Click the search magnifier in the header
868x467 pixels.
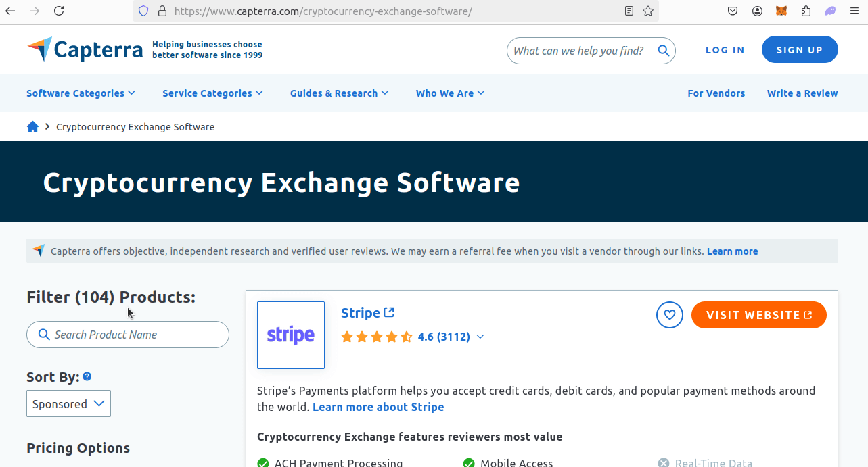(663, 51)
